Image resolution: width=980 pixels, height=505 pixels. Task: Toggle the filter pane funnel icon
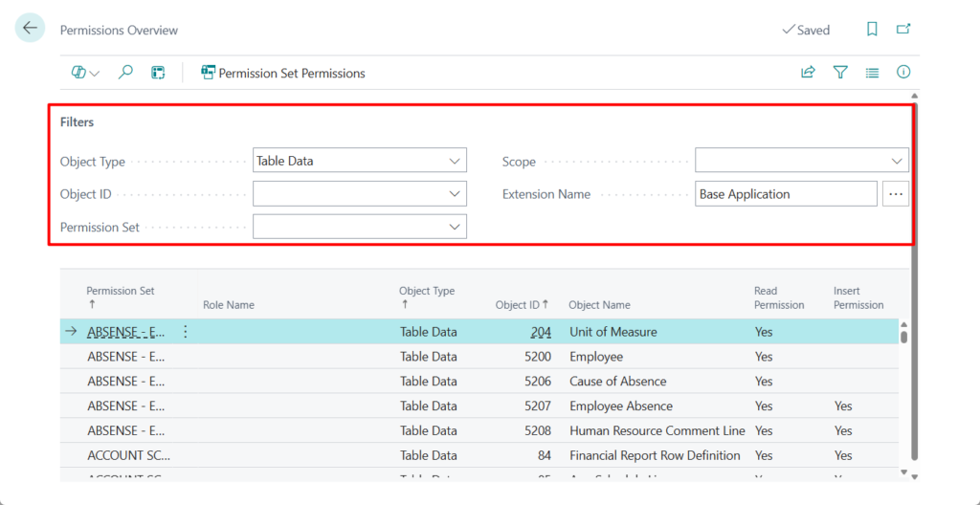point(840,73)
